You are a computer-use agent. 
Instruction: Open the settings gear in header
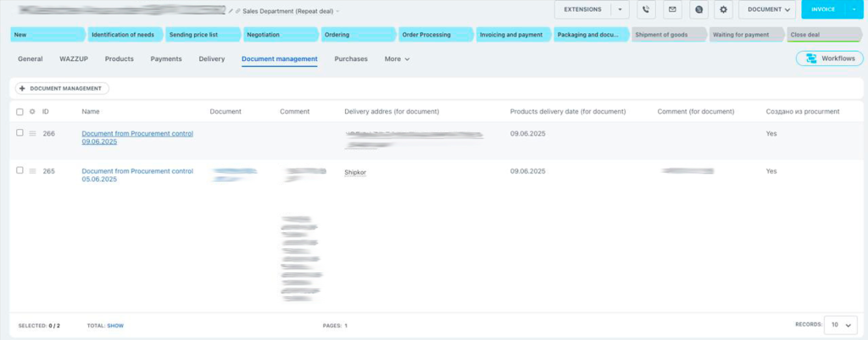(x=723, y=10)
